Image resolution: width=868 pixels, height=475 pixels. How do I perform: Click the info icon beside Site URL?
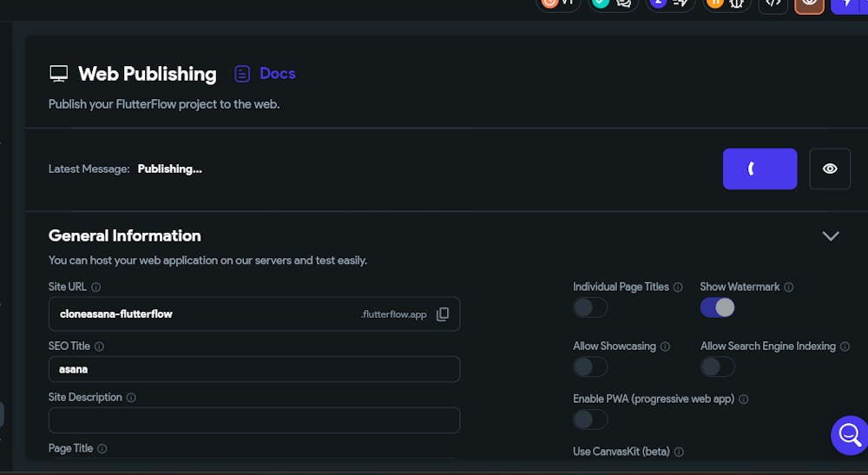(x=96, y=287)
